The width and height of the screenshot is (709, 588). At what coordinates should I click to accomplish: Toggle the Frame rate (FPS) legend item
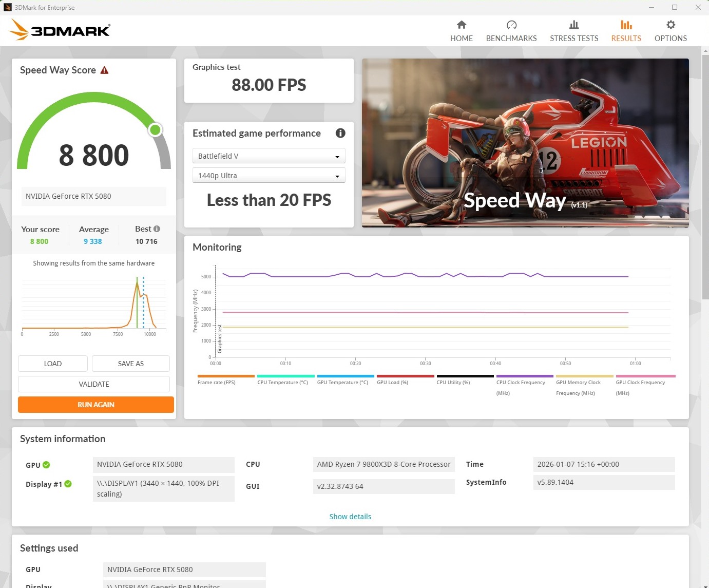(x=217, y=382)
